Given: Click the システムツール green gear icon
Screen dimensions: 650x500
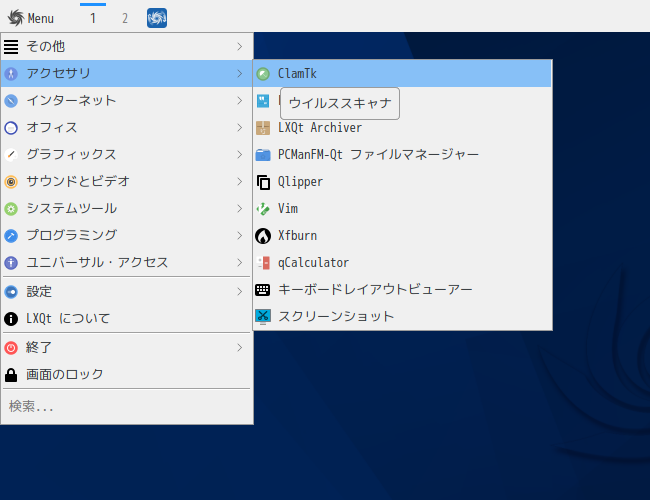Looking at the screenshot, I should click(11, 209).
